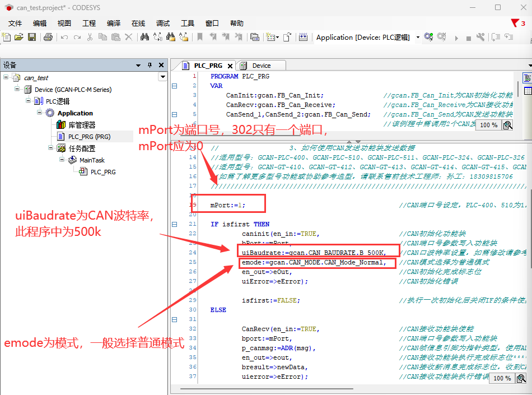Click the zoom magnifier icon in the code pane
Screen dimensions: 532x395
pyautogui.click(x=521, y=378)
